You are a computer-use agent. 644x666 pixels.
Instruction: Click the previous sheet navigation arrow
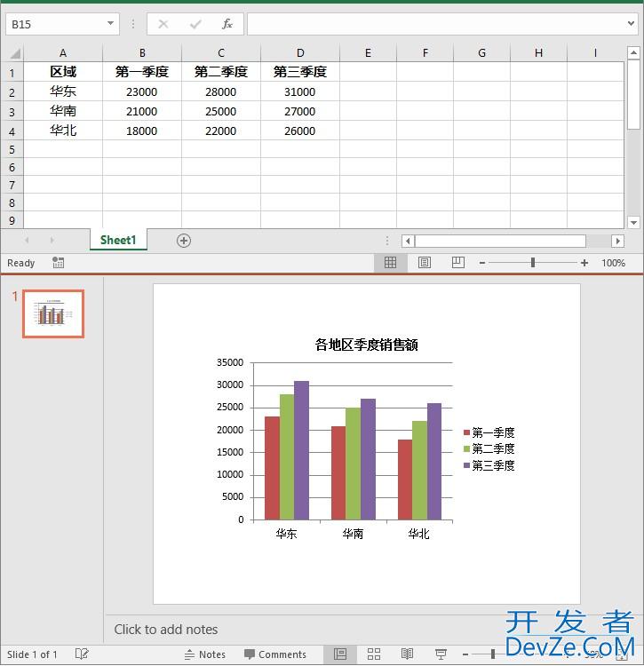click(x=27, y=240)
